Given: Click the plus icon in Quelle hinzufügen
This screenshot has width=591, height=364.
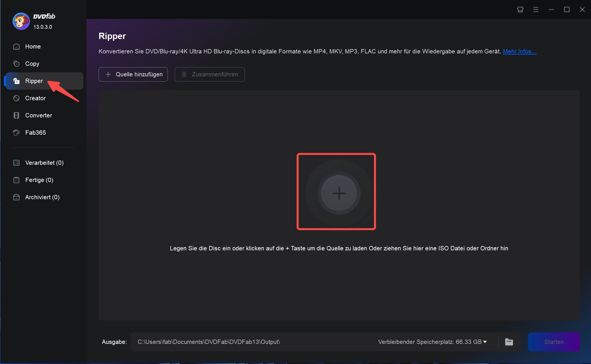Looking at the screenshot, I should [108, 74].
